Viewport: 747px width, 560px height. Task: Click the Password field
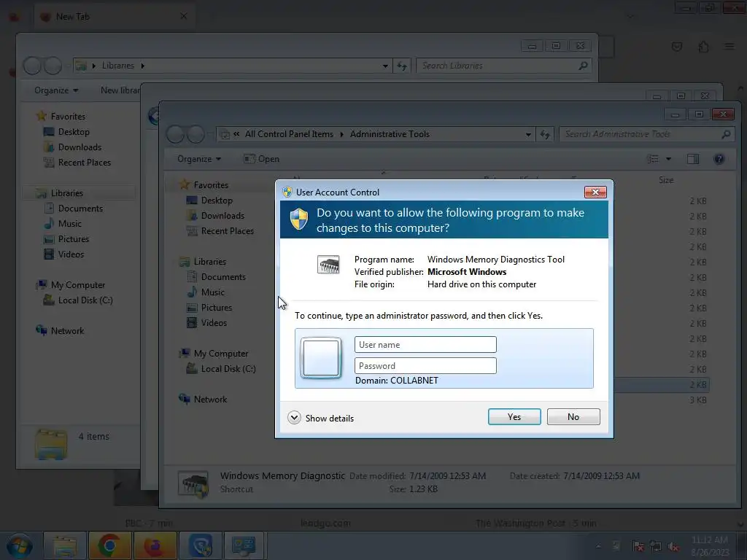click(425, 366)
